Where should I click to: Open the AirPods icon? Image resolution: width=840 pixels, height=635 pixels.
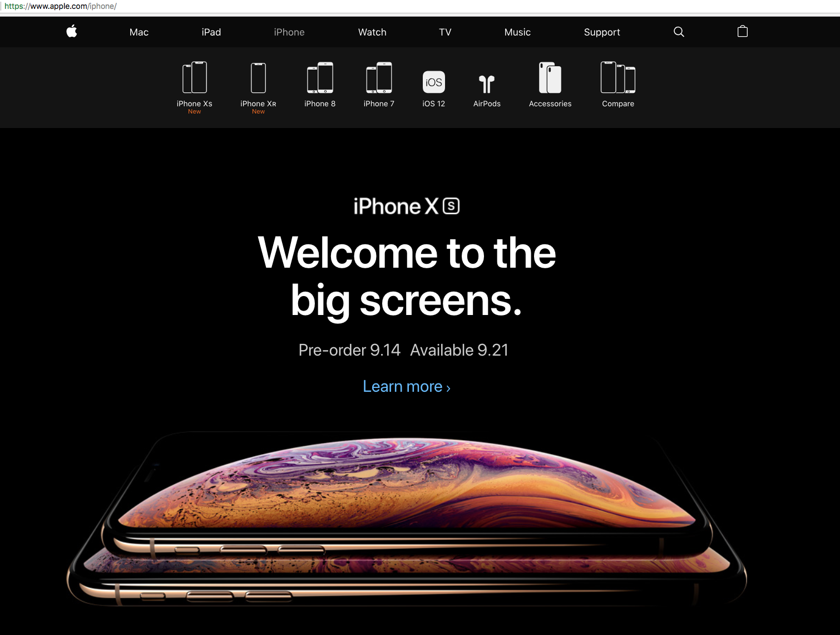click(x=487, y=84)
